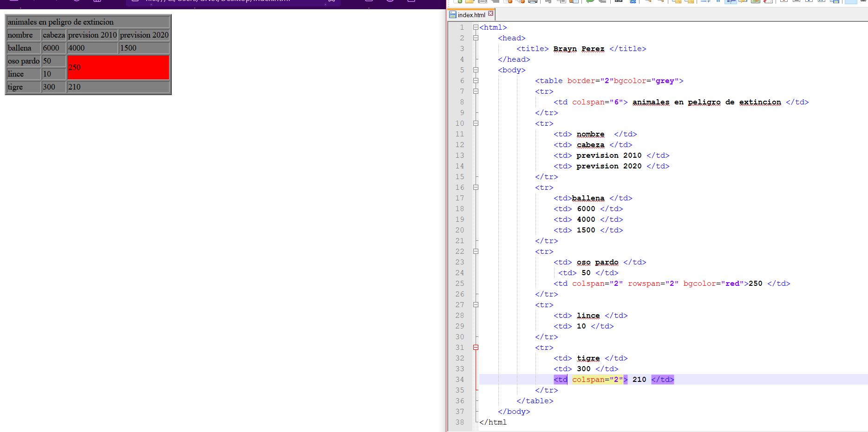This screenshot has height=432, width=868.
Task: Click the Replace icon in the toolbar
Action: (633, 1)
